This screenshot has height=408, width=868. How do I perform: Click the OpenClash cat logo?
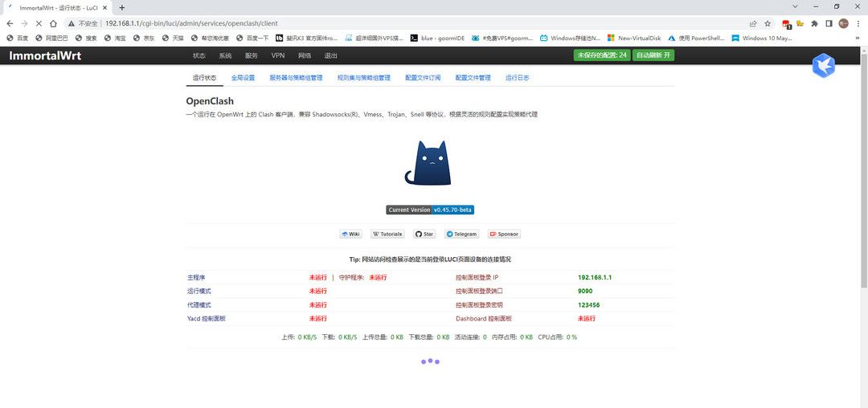[x=428, y=162]
